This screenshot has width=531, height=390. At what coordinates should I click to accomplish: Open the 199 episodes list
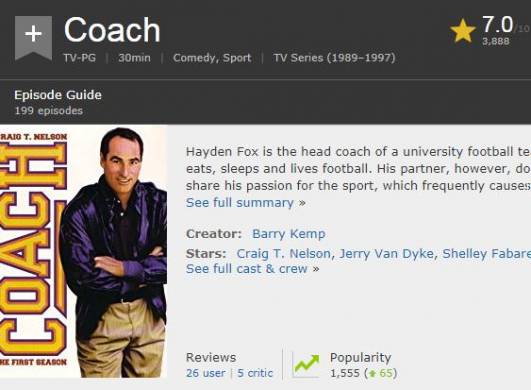click(x=48, y=111)
